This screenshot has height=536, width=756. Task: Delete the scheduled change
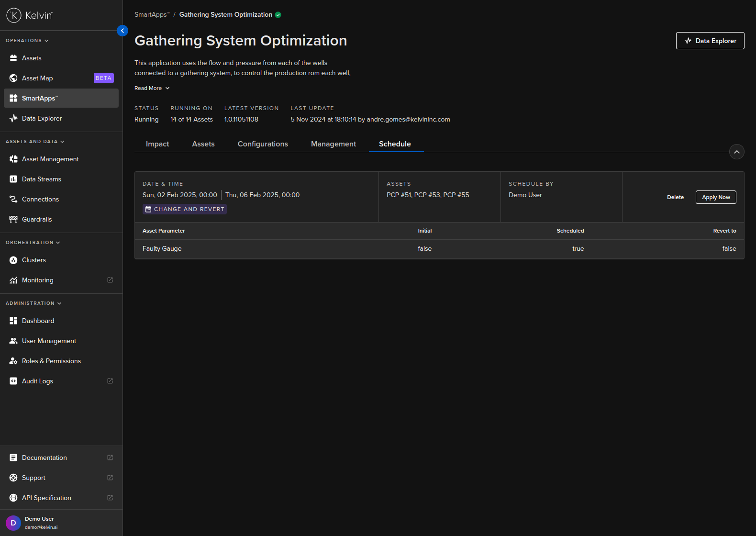coord(675,197)
